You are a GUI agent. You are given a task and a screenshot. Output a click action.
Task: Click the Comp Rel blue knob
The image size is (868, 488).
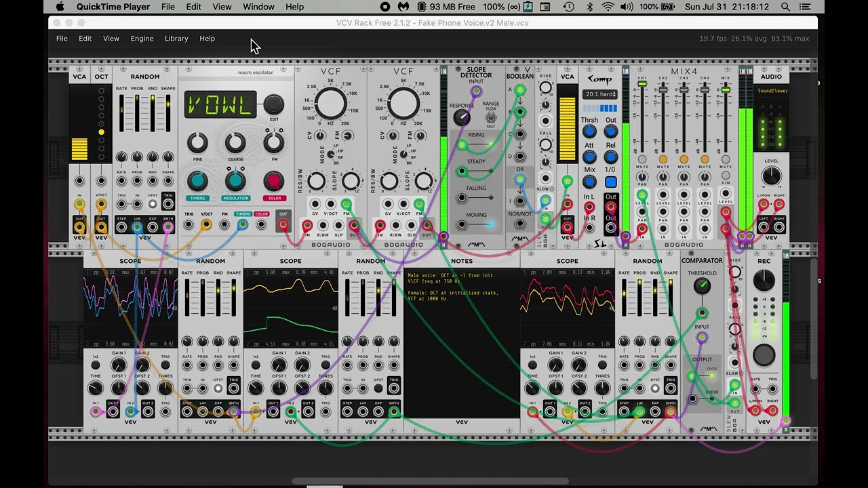(x=611, y=157)
